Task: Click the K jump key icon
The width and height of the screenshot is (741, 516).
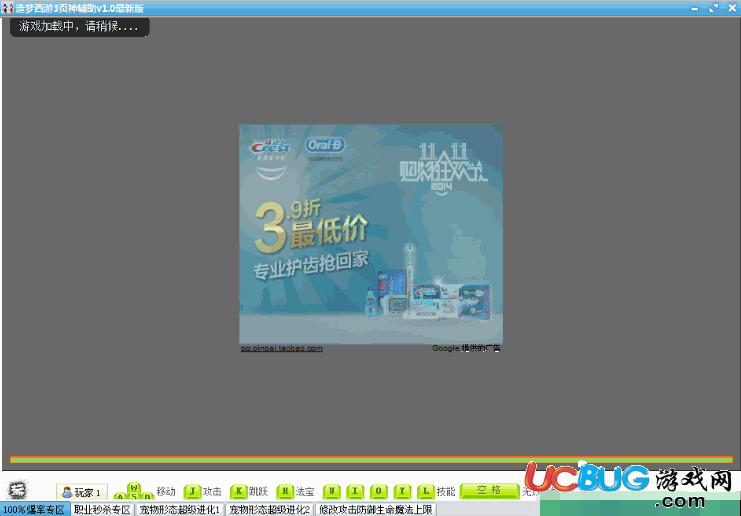Action: click(239, 491)
